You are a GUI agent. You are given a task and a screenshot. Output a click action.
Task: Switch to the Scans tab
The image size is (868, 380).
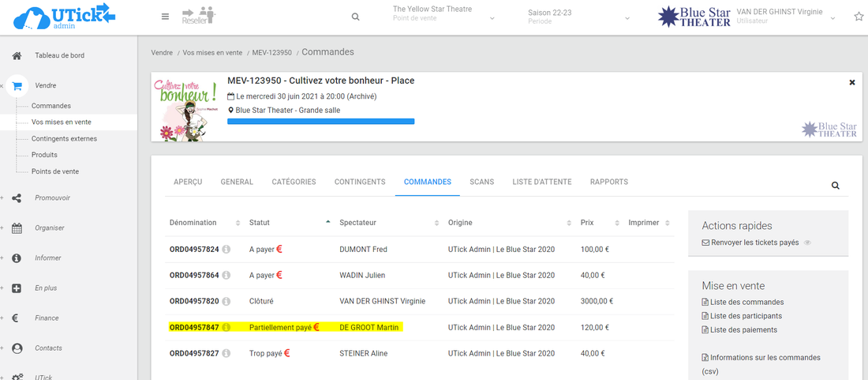pyautogui.click(x=481, y=182)
